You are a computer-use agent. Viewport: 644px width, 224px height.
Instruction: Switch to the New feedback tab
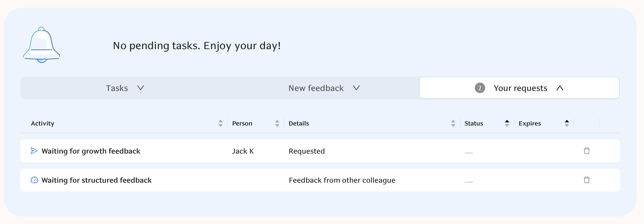coord(316,88)
